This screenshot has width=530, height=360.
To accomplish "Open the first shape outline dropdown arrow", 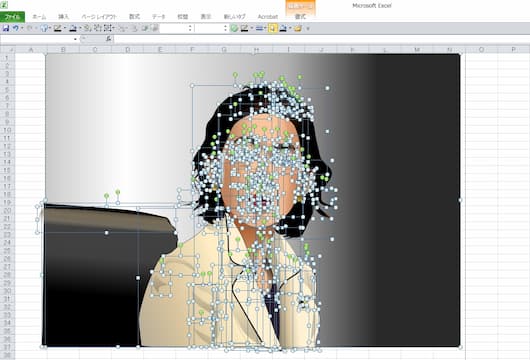I will (x=65, y=28).
